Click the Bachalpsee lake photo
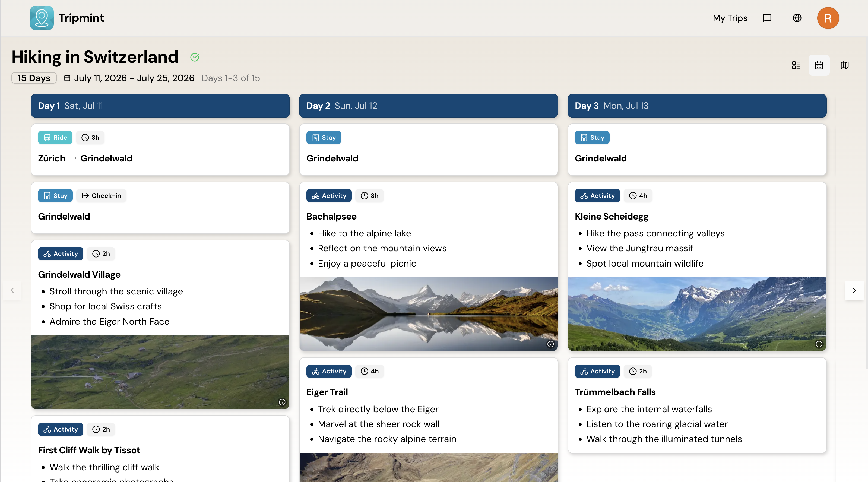 click(428, 313)
